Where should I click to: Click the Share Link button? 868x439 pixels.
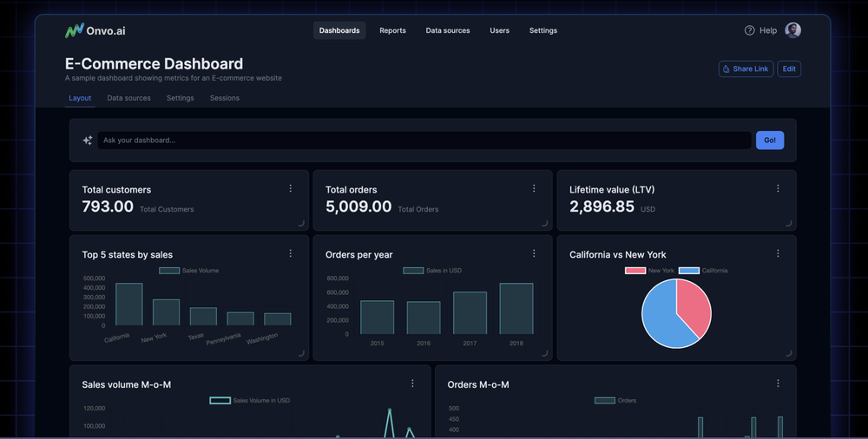(746, 69)
